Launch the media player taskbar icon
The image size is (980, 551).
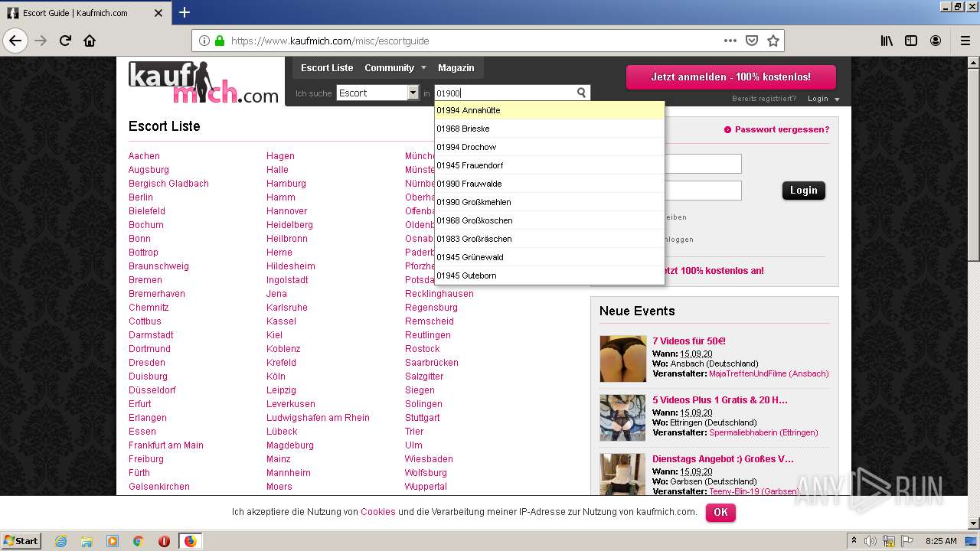(113, 541)
